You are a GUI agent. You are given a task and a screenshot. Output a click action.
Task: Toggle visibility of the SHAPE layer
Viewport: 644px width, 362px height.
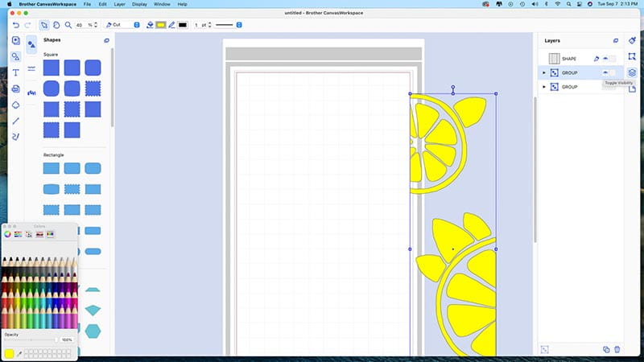[x=605, y=59]
